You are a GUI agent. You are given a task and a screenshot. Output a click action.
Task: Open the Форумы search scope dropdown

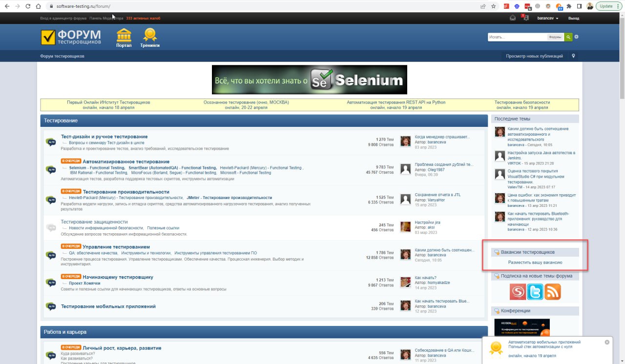[x=555, y=37]
